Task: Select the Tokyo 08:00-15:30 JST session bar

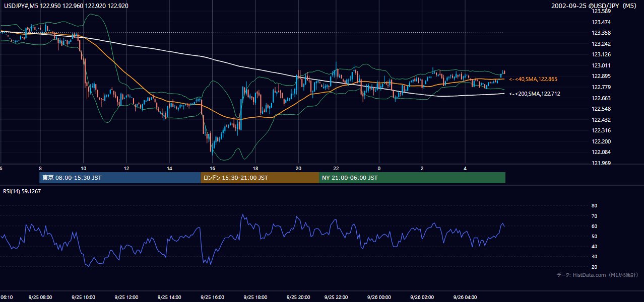Action: click(x=120, y=178)
